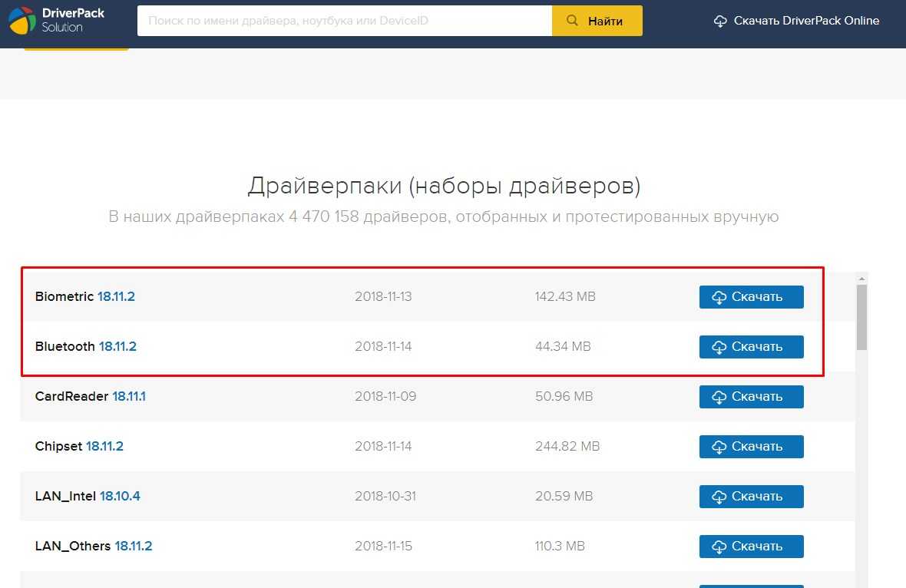The width and height of the screenshot is (906, 588).
Task: Open LAN_Intel version 18.10.4 link
Action: point(120,496)
